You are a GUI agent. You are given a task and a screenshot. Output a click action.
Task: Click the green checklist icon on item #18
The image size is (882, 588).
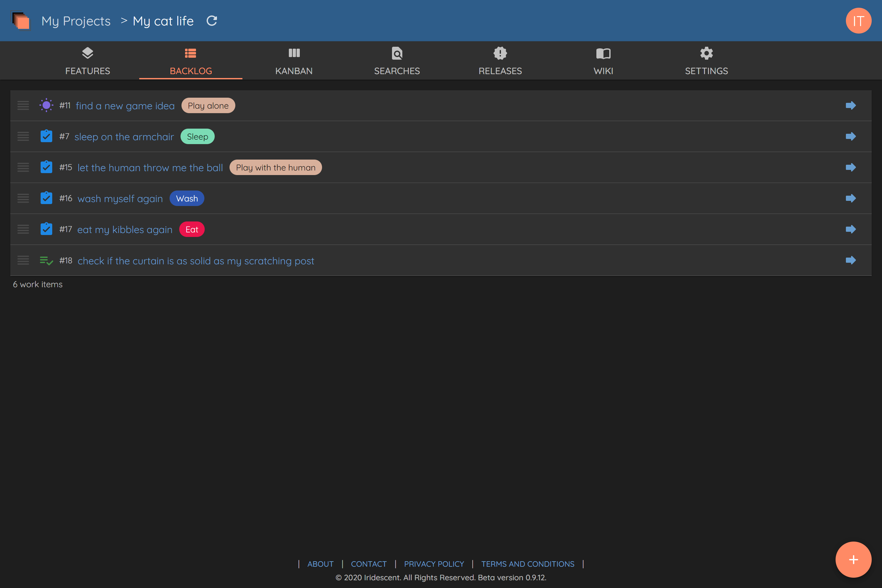point(46,260)
